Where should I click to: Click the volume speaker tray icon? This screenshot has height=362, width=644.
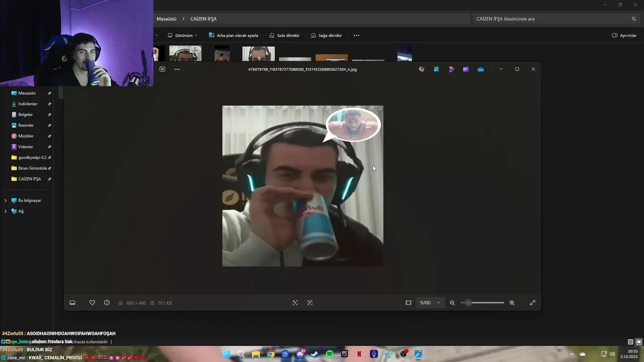pos(612,354)
